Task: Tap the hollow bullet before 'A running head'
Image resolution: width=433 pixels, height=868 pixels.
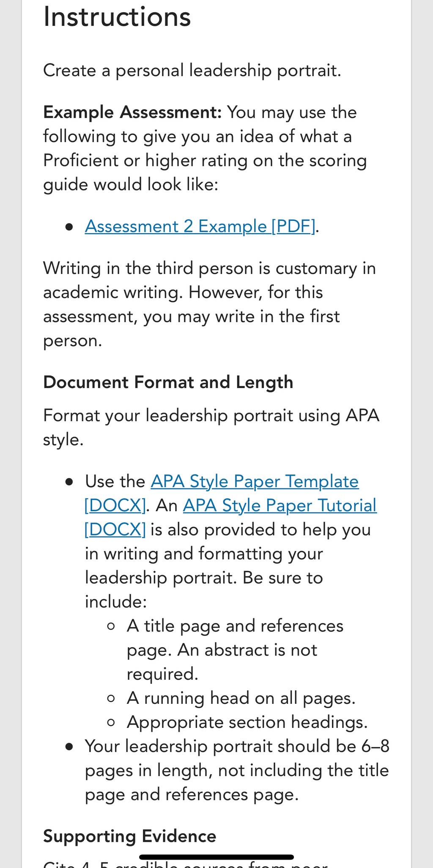Action: [x=111, y=699]
